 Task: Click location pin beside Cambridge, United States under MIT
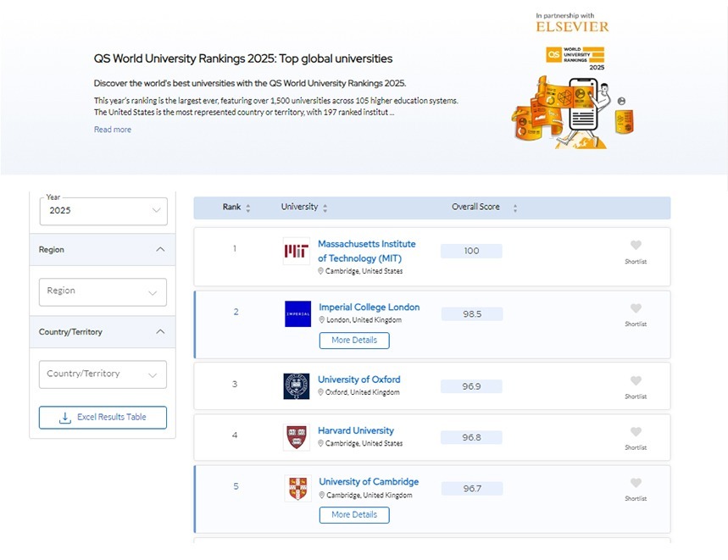point(320,271)
